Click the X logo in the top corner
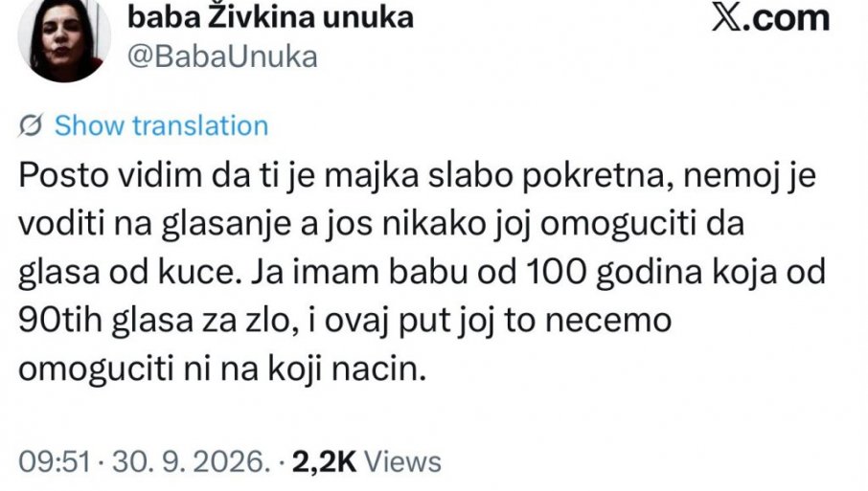Screen dimensions: 868x491 tap(726, 17)
